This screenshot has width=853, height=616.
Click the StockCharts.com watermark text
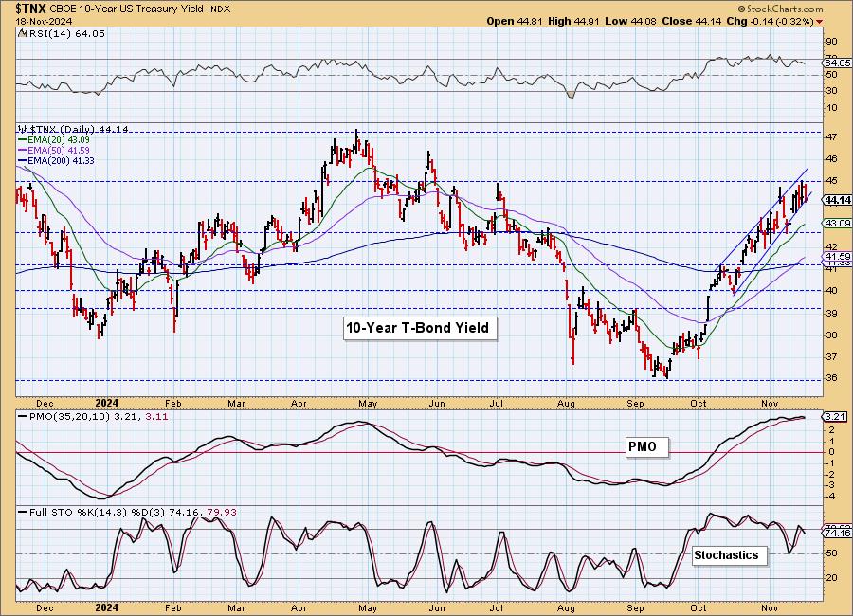(781, 9)
